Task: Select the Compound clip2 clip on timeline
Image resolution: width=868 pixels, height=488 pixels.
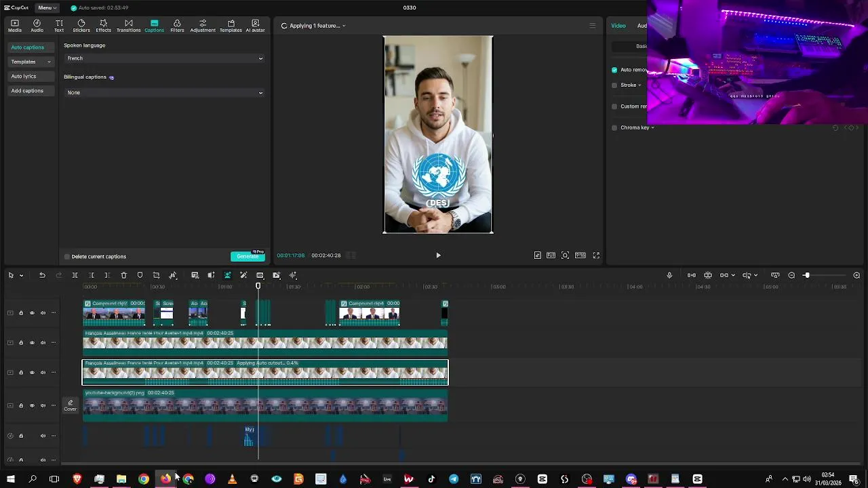Action: (114, 313)
